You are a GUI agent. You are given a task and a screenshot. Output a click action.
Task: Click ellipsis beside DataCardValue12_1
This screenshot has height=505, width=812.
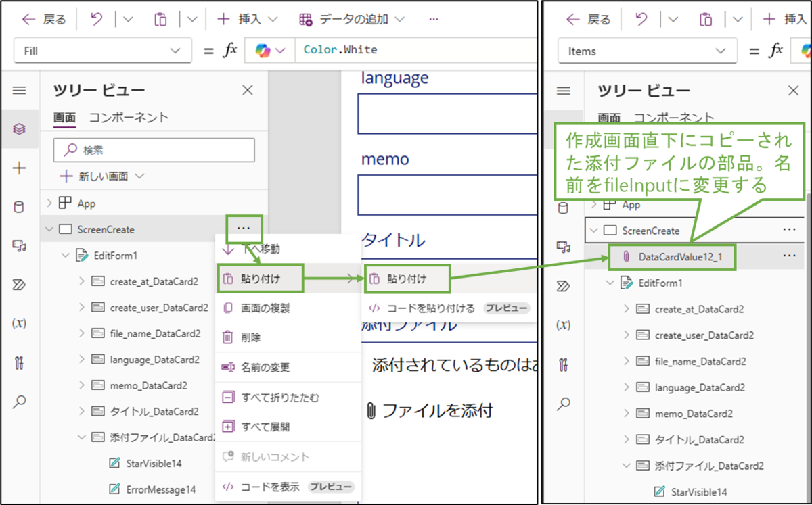point(789,256)
